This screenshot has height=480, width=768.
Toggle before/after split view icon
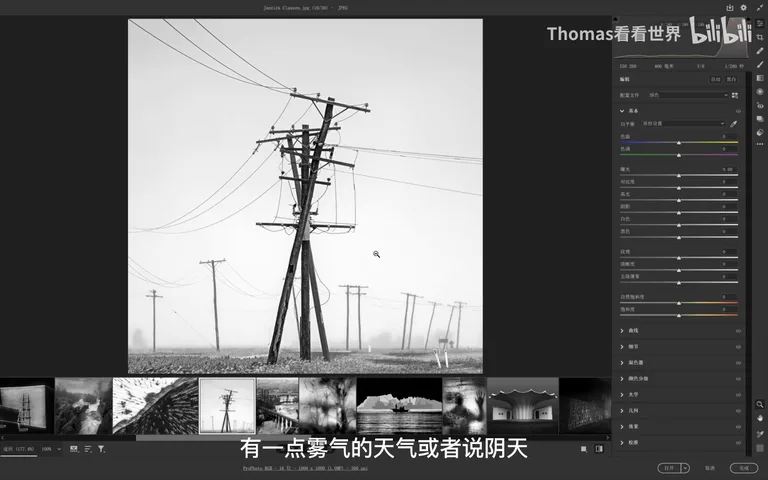599,449
